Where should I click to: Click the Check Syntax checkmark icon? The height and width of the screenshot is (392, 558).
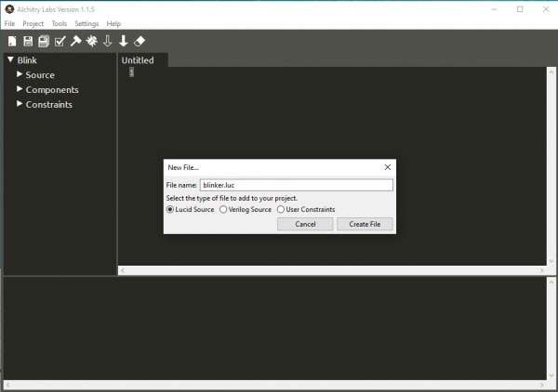pyautogui.click(x=60, y=41)
